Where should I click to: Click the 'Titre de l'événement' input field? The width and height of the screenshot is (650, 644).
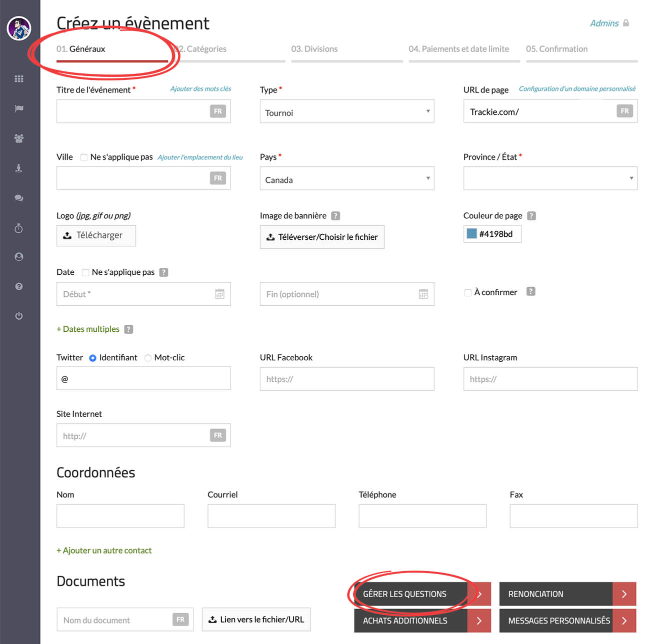click(x=132, y=111)
